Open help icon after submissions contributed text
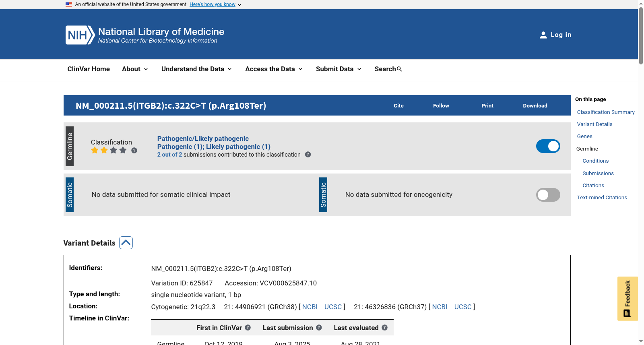The image size is (644, 345). click(308, 155)
